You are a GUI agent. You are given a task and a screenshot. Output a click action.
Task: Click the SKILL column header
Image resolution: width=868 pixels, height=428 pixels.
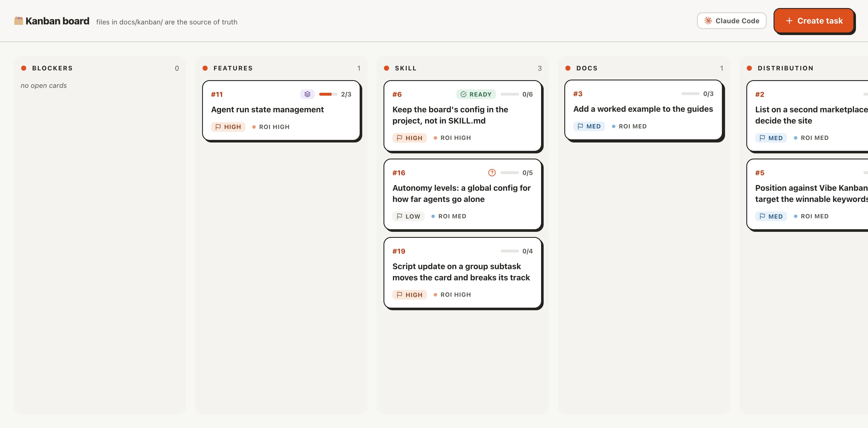point(406,68)
